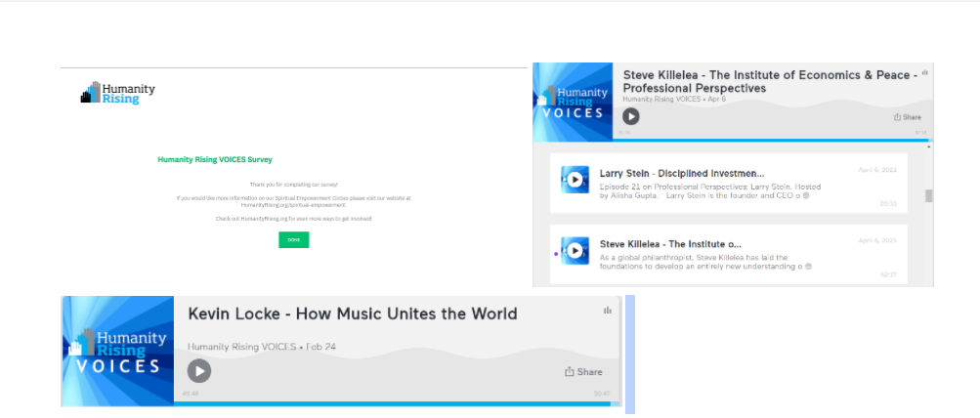Click the playlist scroll up arrow
The image size is (980, 418).
coord(929,146)
